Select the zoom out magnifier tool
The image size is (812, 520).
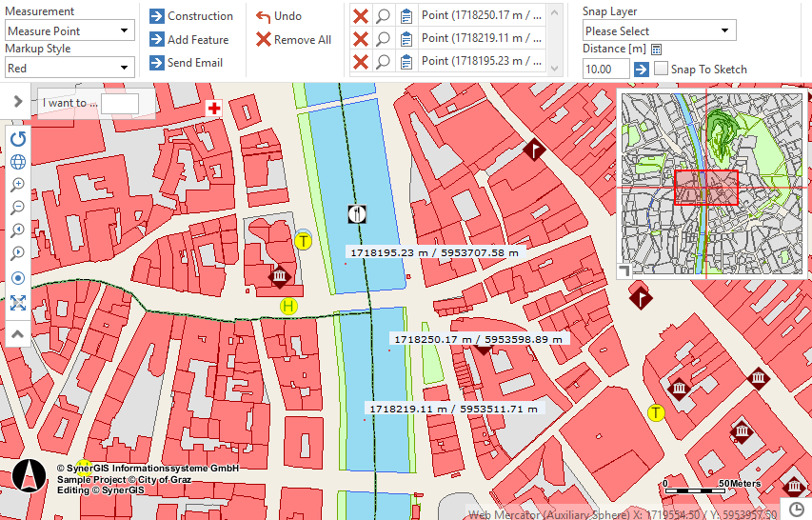click(17, 208)
